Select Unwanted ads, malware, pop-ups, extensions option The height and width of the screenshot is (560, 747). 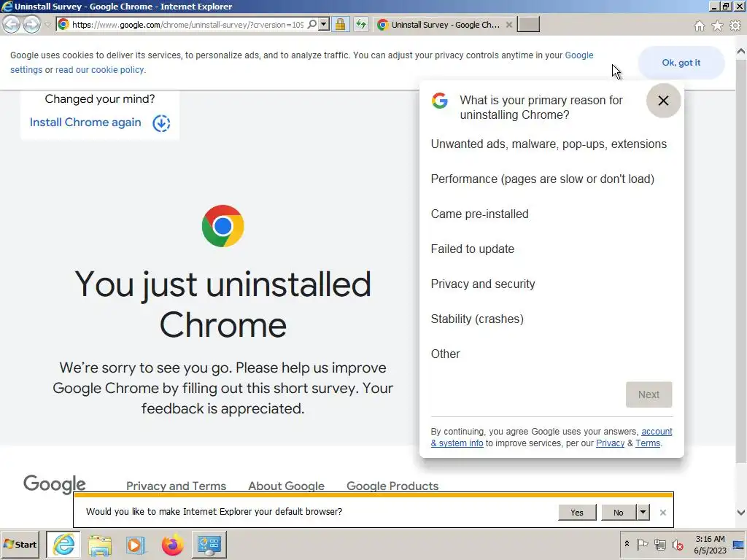pos(549,144)
